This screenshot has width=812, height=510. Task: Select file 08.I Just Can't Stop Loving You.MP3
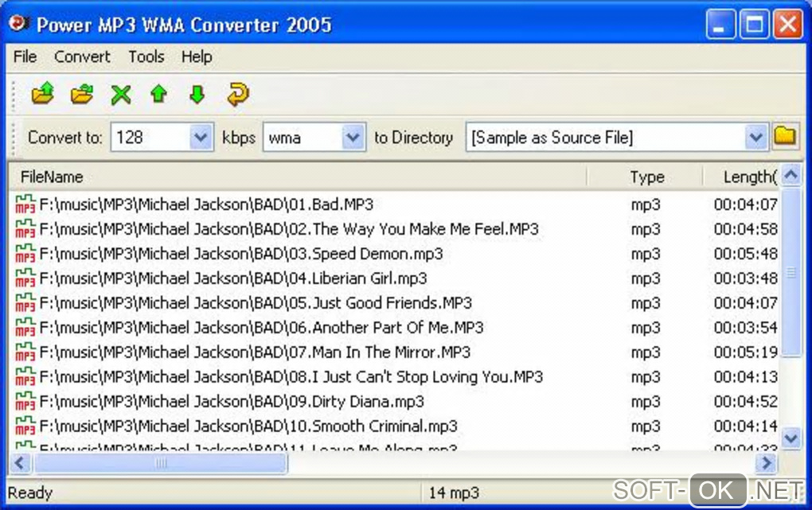click(291, 377)
